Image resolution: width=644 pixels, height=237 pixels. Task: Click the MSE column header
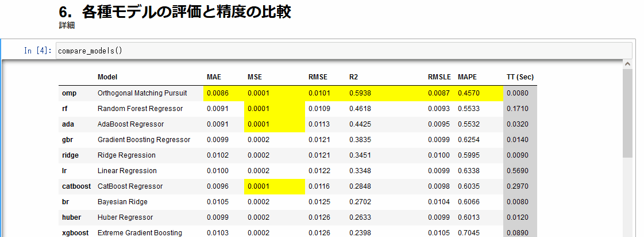(254, 77)
